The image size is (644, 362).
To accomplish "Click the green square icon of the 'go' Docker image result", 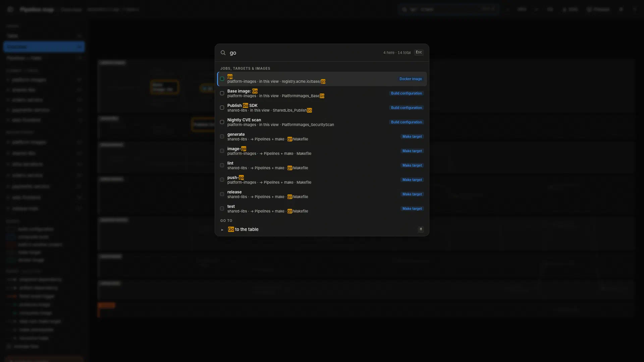I will coord(222,79).
